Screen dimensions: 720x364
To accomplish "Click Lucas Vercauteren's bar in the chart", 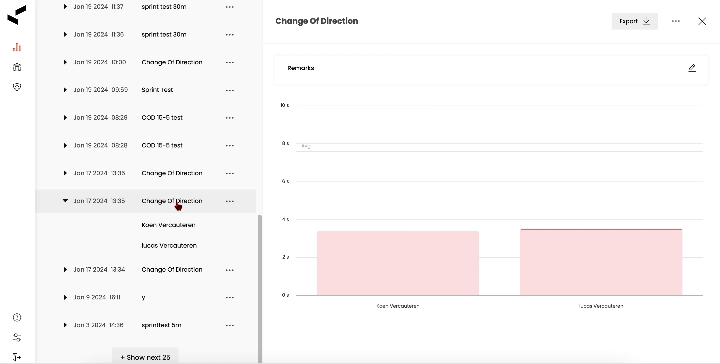I will (x=601, y=262).
